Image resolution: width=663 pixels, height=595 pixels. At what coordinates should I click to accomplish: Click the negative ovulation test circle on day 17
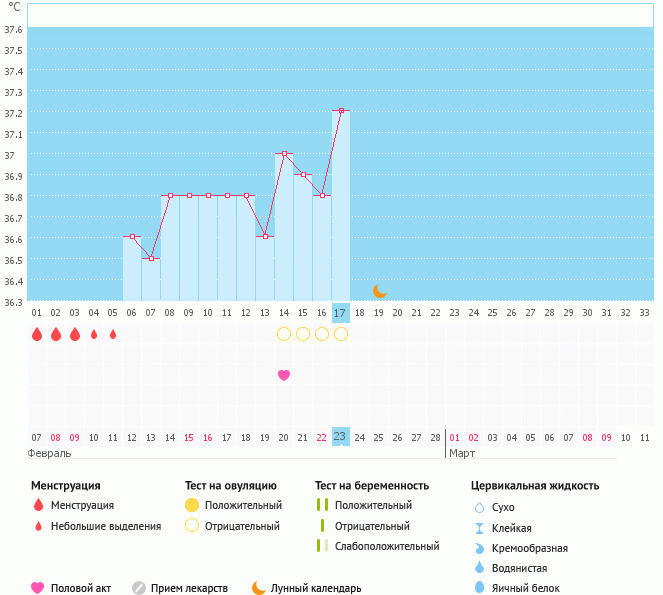[341, 334]
